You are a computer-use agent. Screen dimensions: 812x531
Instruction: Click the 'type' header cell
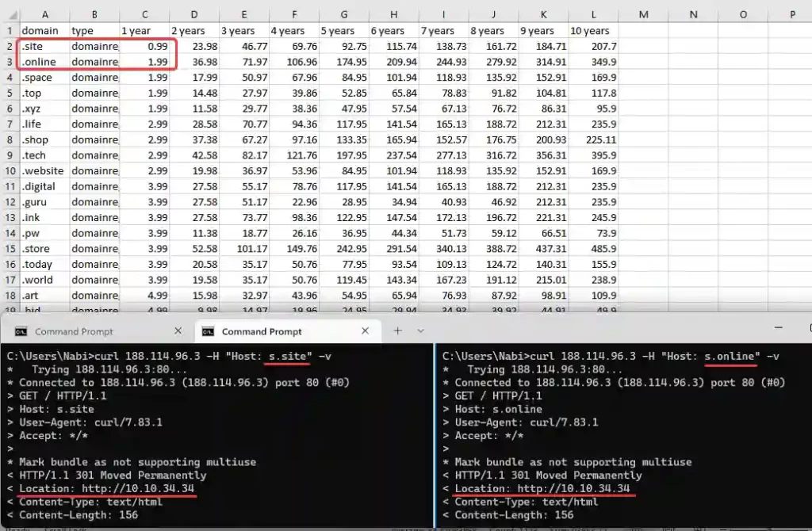click(x=94, y=31)
